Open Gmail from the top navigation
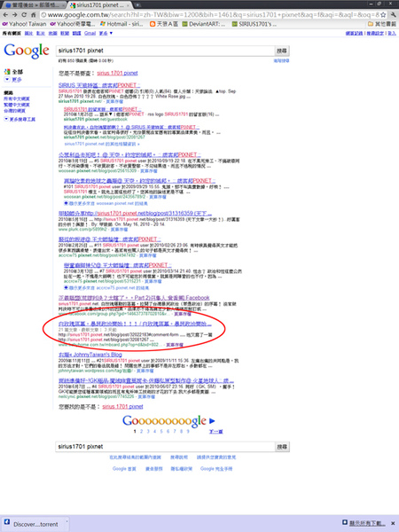The width and height of the screenshot is (399, 532). (90, 34)
